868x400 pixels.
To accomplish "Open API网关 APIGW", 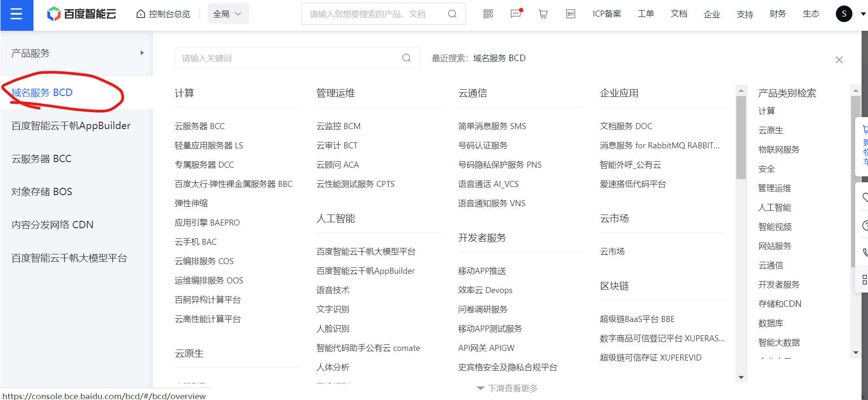I will (486, 348).
